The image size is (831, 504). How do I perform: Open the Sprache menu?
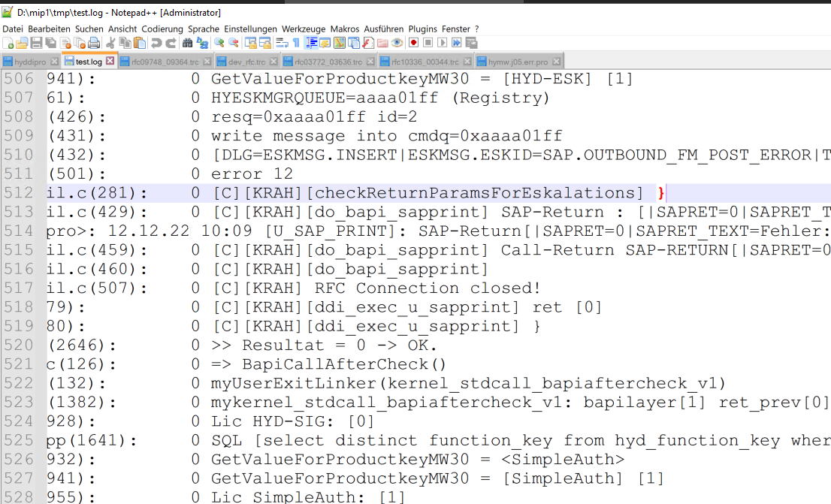tap(204, 29)
